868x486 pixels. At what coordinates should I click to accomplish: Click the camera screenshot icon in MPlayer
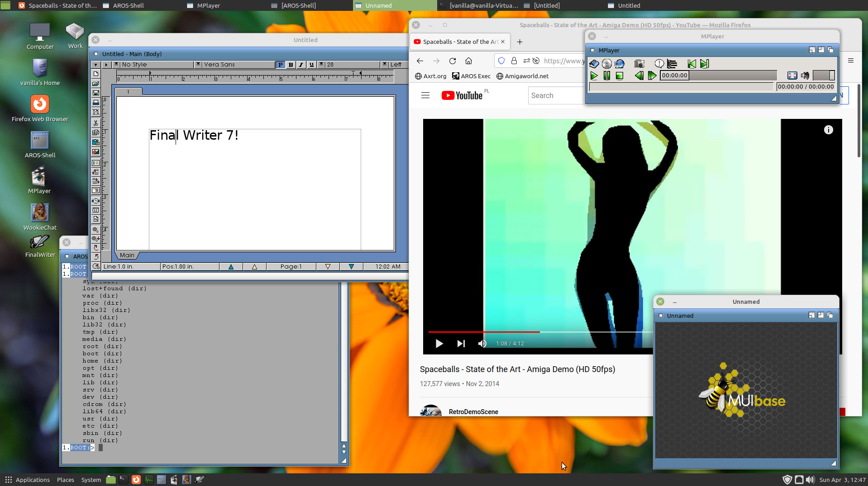[639, 64]
